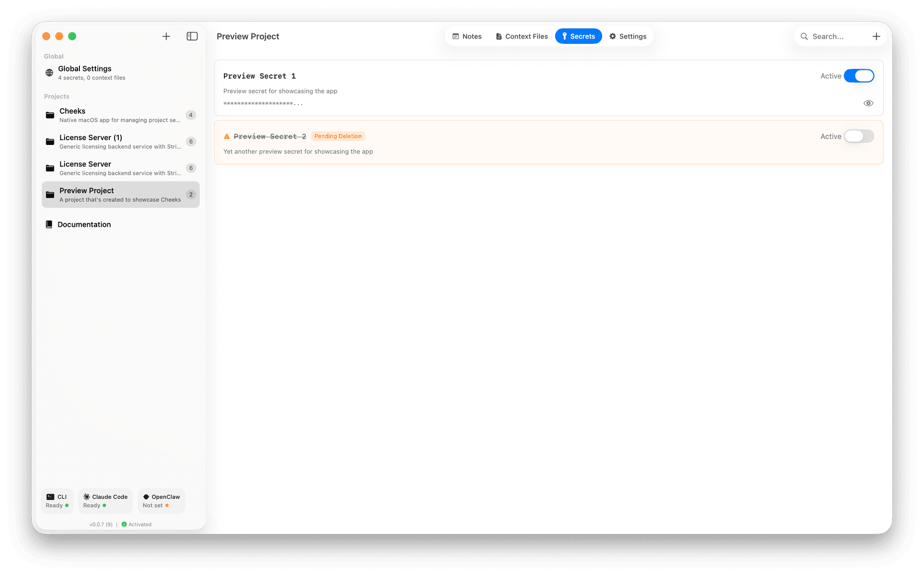Disable the Active toggle for Preview Secret 1
Image resolution: width=924 pixels, height=576 pixels.
point(859,76)
